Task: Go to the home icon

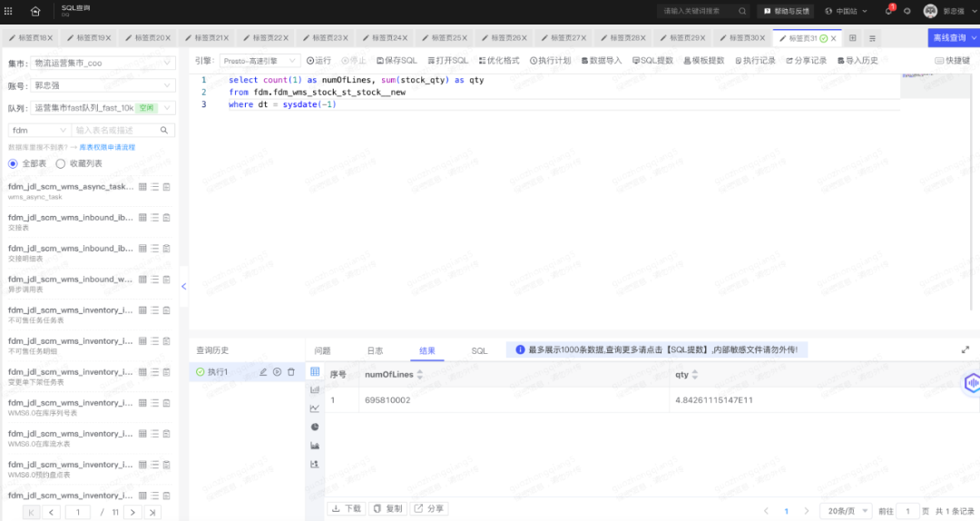Action: [x=35, y=11]
